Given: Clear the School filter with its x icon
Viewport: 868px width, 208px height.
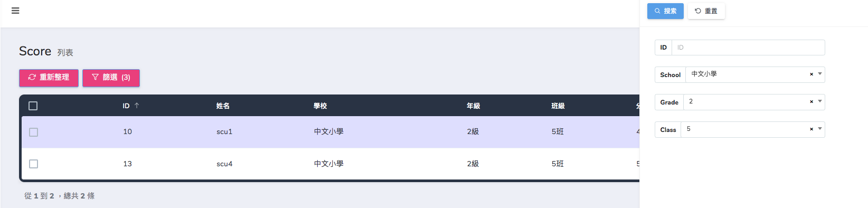Looking at the screenshot, I should click(x=812, y=74).
